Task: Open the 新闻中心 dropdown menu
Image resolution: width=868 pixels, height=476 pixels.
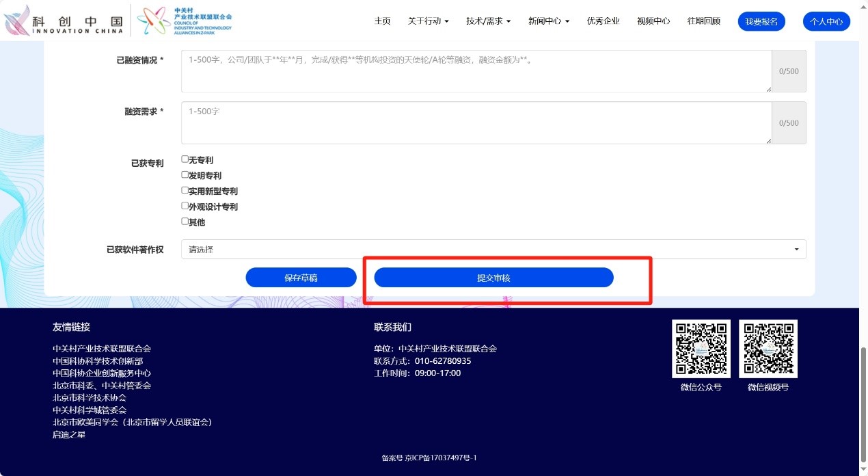Action: [x=548, y=21]
